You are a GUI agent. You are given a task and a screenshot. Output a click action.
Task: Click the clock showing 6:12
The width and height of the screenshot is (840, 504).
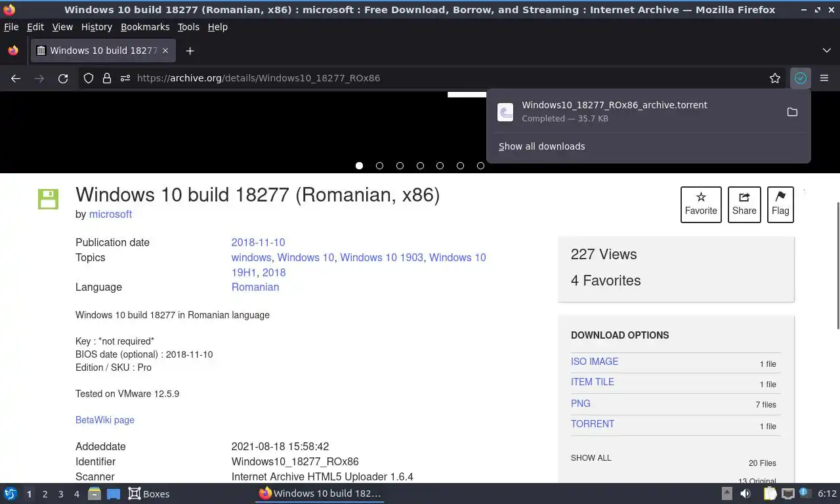click(x=827, y=493)
